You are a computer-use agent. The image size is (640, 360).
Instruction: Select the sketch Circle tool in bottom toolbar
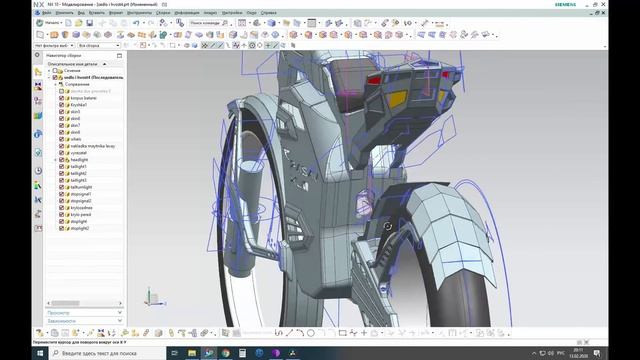click(311, 333)
